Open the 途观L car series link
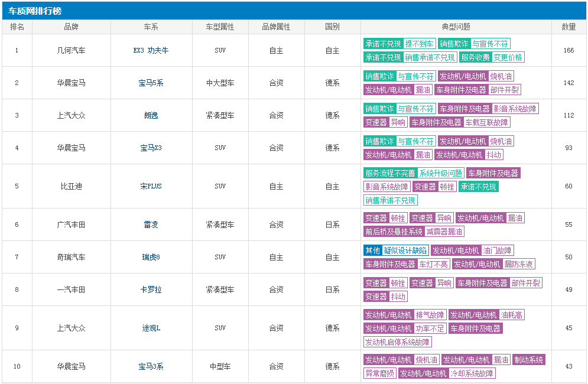This screenshot has width=588, height=384. 151,328
